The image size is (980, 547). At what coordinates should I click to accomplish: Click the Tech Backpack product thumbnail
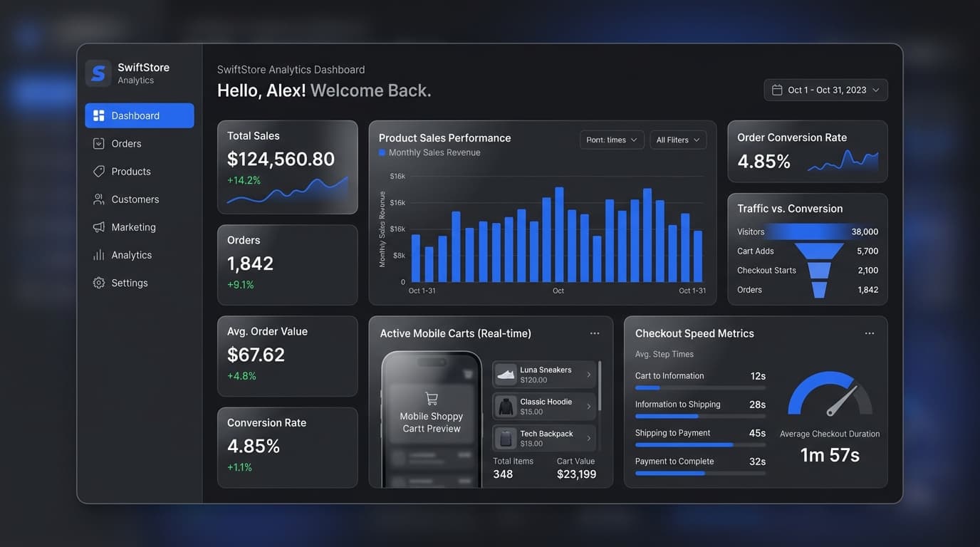tap(506, 438)
